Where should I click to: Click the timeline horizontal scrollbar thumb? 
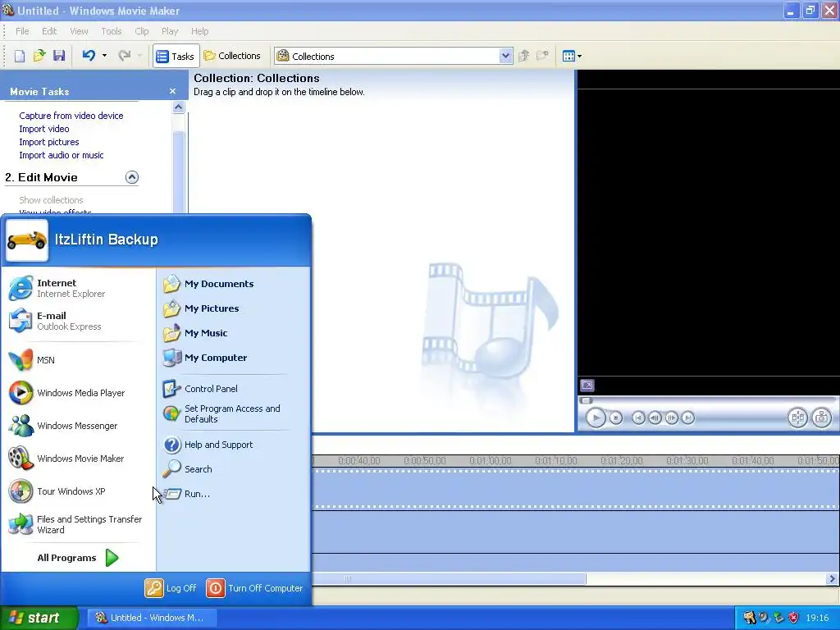[x=449, y=578]
